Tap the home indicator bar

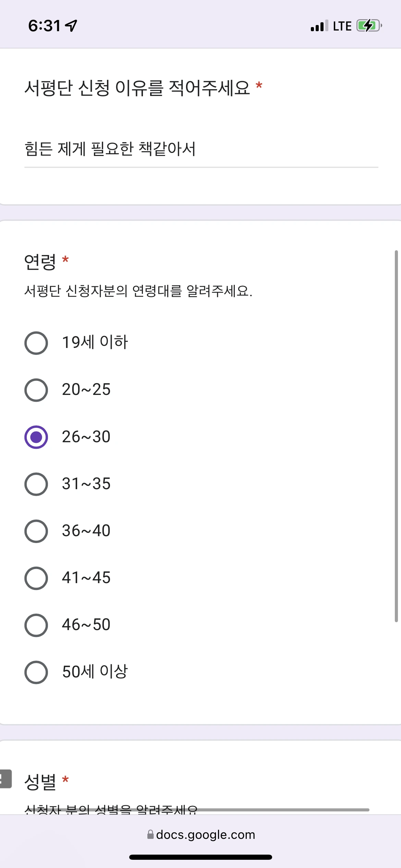coord(200,857)
